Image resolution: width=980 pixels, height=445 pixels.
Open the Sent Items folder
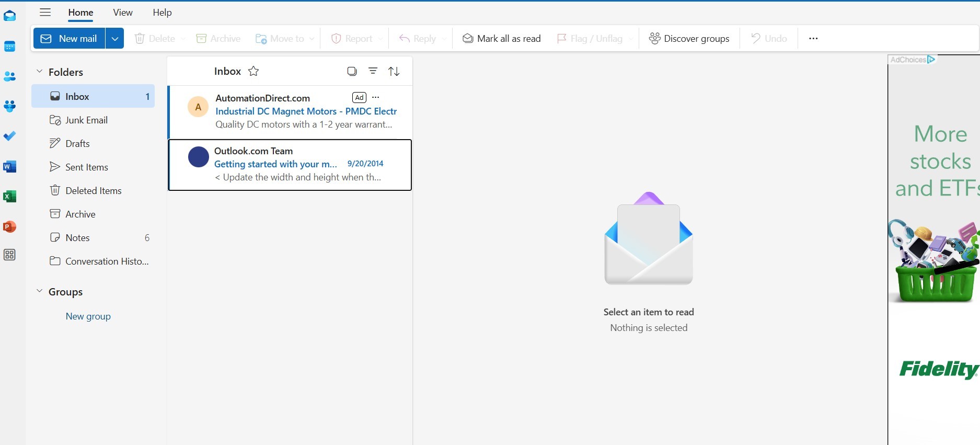click(93, 167)
